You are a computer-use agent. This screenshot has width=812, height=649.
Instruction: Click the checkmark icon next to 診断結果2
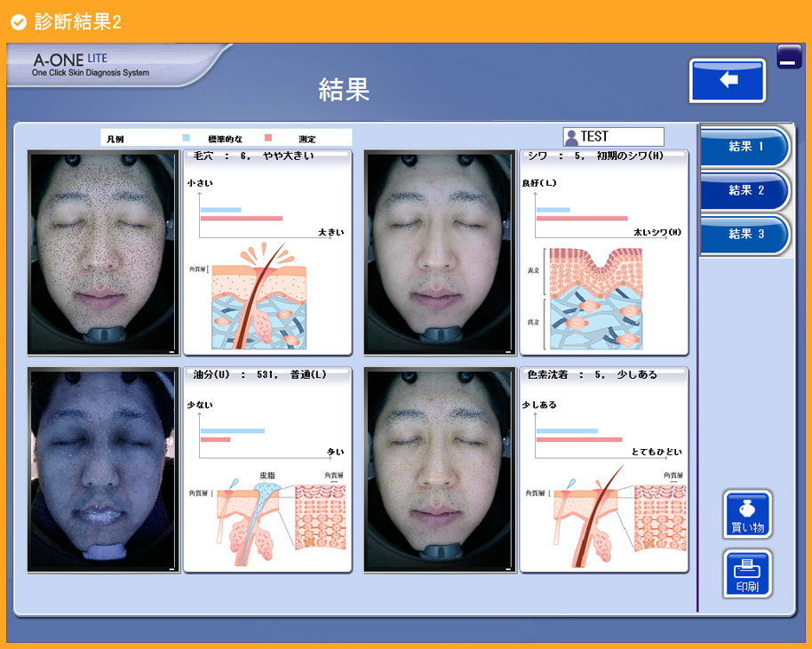[18, 21]
